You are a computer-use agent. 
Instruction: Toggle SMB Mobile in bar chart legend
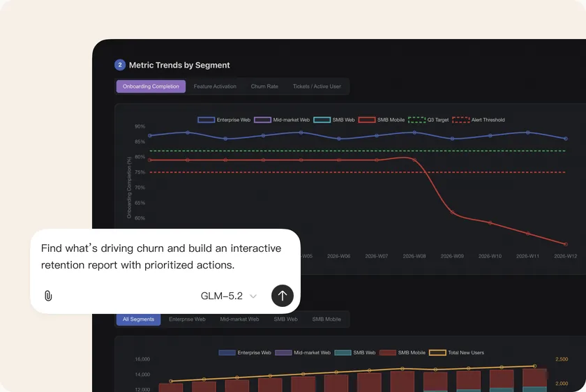point(402,353)
